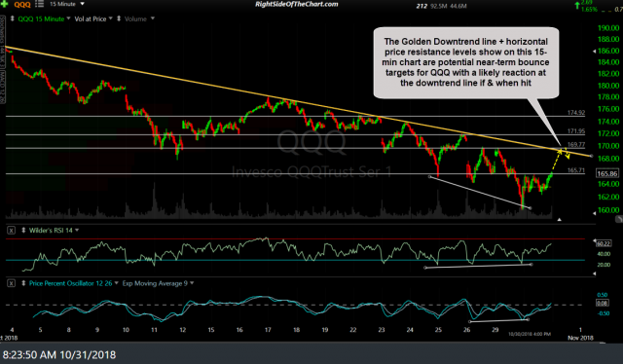Expand the Vol at Price dropdown arrow

coord(110,18)
